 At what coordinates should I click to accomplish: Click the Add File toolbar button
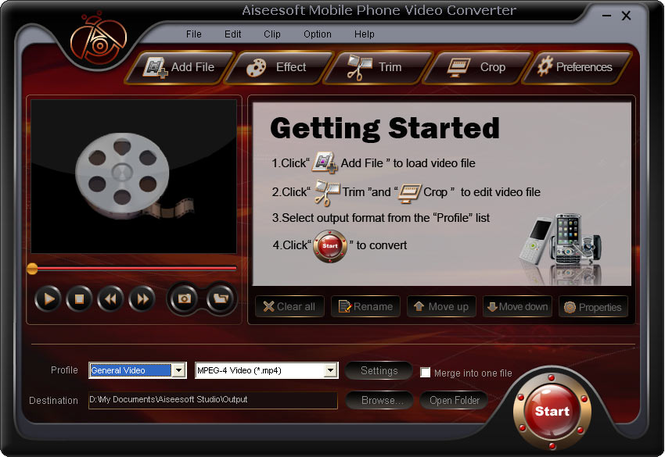click(x=180, y=67)
